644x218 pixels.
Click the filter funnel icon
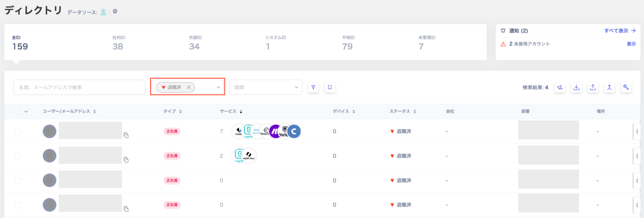point(313,87)
